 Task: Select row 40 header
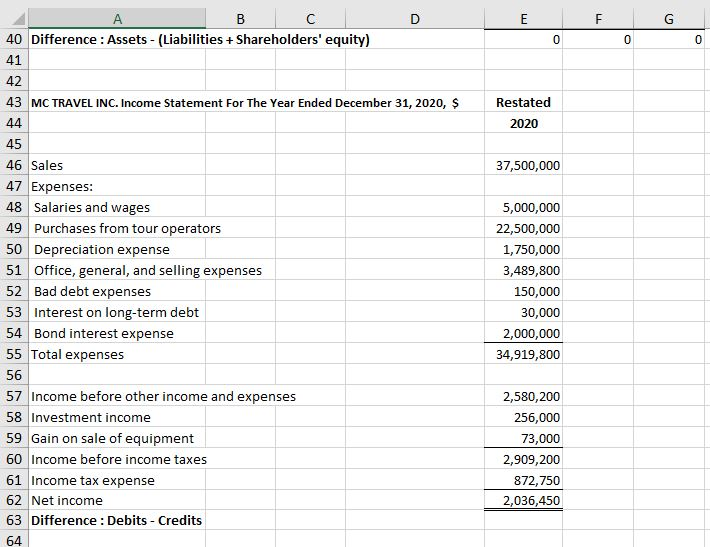14,39
